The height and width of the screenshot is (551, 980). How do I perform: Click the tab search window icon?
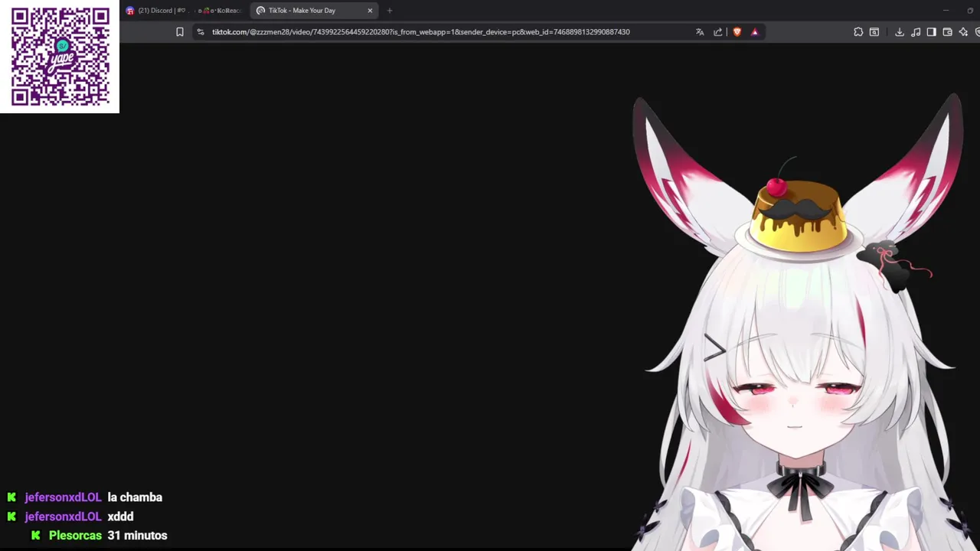coord(874,32)
